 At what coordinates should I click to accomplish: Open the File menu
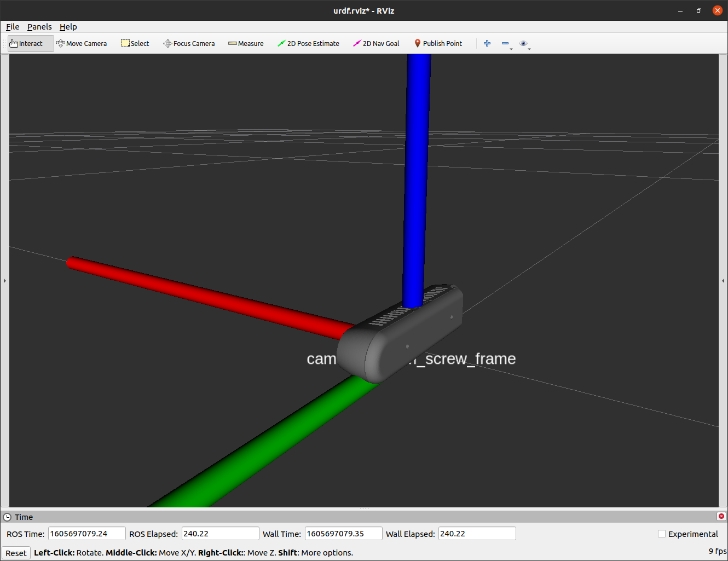pos(13,27)
